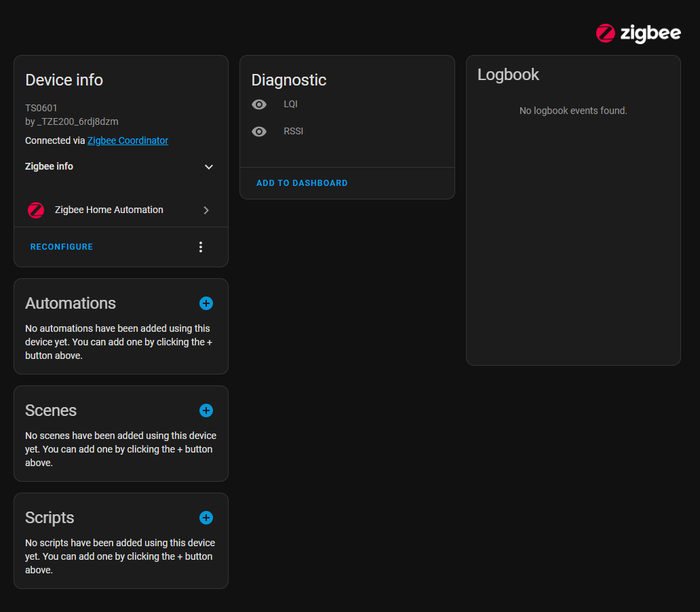Viewport: 700px width, 612px height.
Task: Toggle the eye icon next to RSSI
Action: tap(259, 132)
